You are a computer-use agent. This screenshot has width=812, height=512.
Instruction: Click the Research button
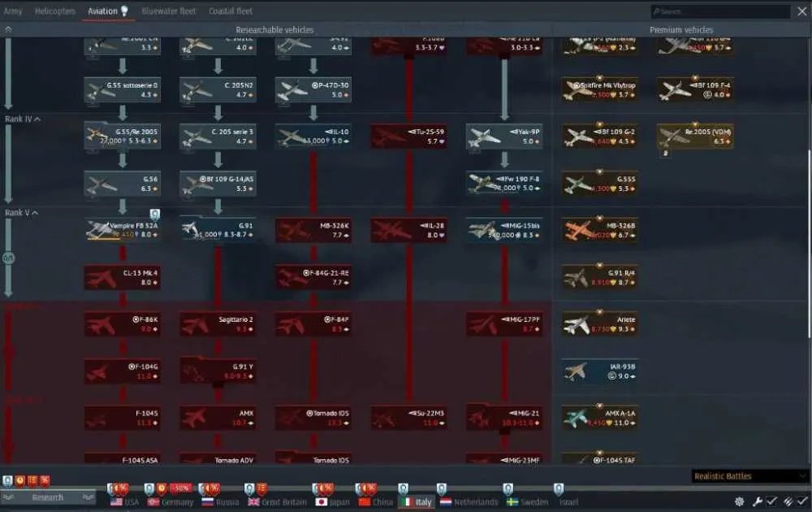[x=48, y=497]
